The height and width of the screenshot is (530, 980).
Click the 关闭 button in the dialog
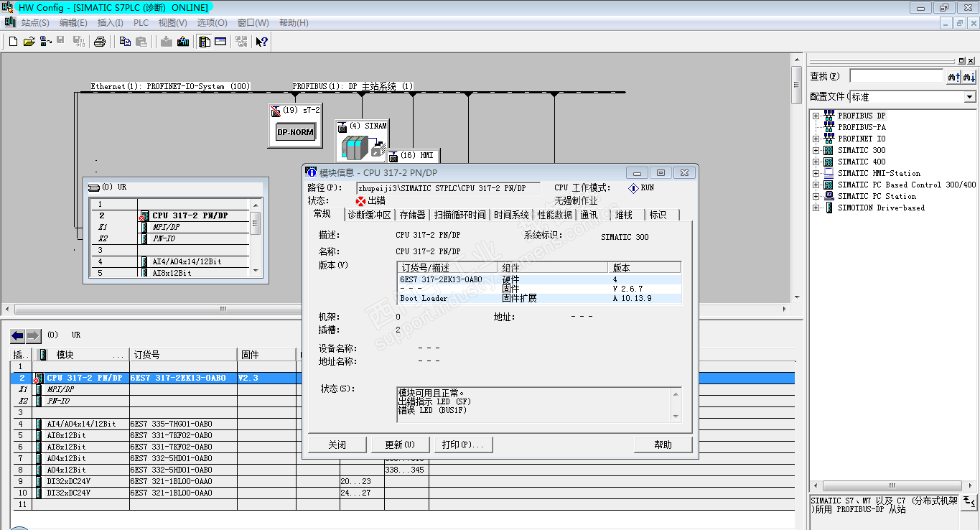tap(337, 445)
